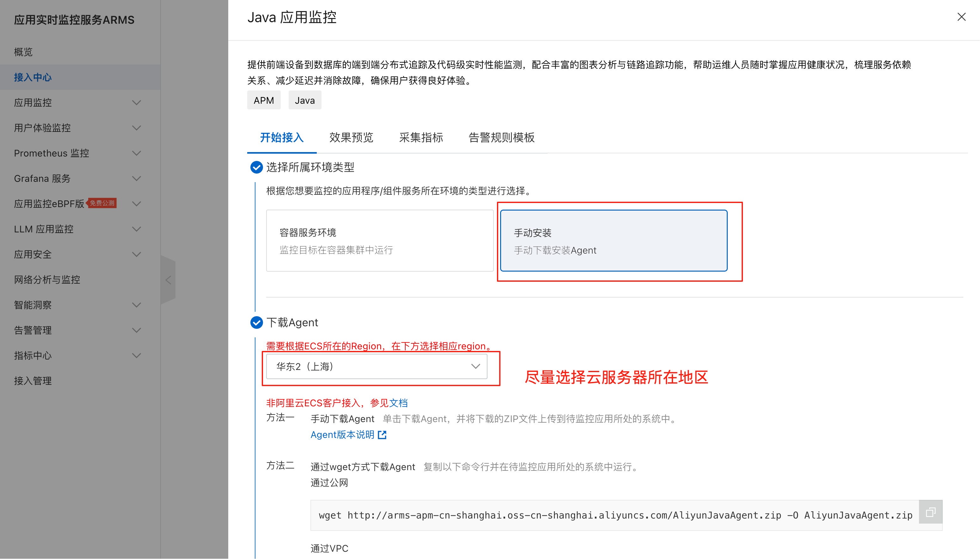Collapse the sidebar with left arrow handle
The height and width of the screenshot is (559, 980).
pyautogui.click(x=168, y=280)
